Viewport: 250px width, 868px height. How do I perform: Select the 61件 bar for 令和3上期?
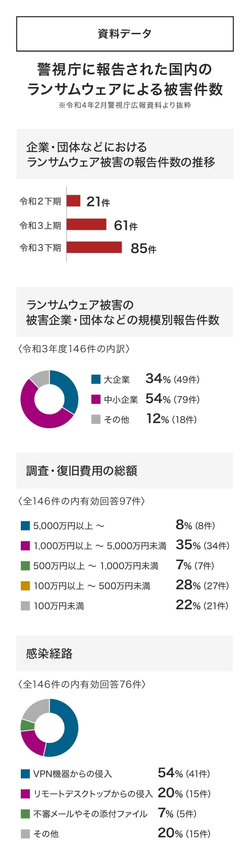tap(87, 225)
